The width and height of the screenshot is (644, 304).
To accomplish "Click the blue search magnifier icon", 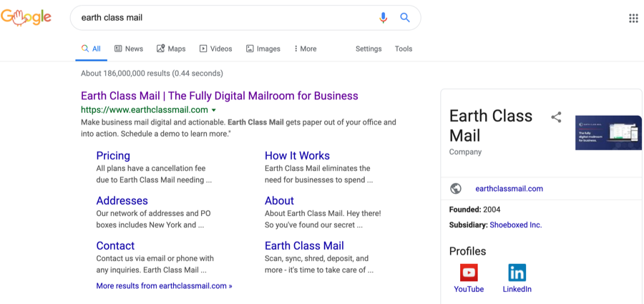I will coord(405,18).
